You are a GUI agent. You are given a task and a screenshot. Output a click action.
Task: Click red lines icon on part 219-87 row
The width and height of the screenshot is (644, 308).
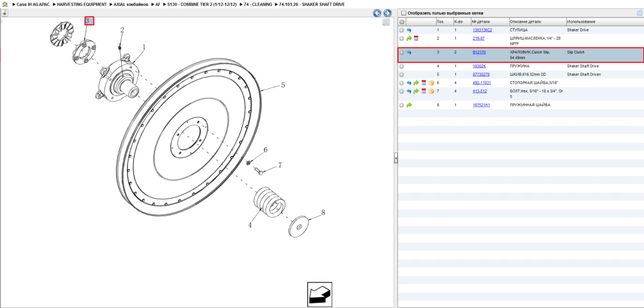coord(416,38)
